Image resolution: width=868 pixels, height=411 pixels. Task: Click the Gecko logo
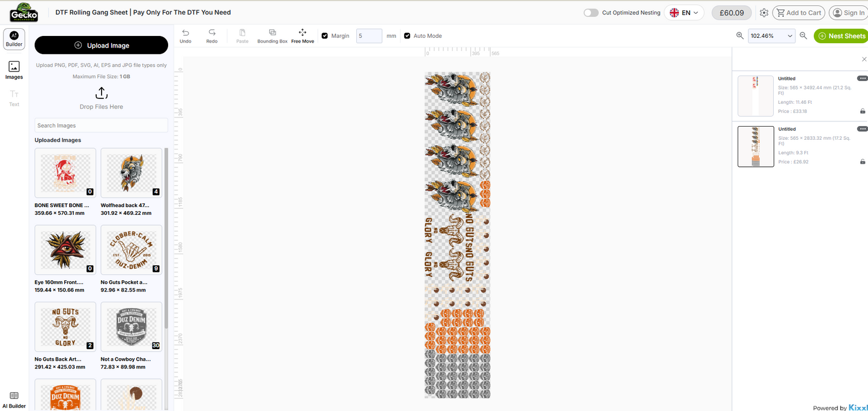[23, 12]
